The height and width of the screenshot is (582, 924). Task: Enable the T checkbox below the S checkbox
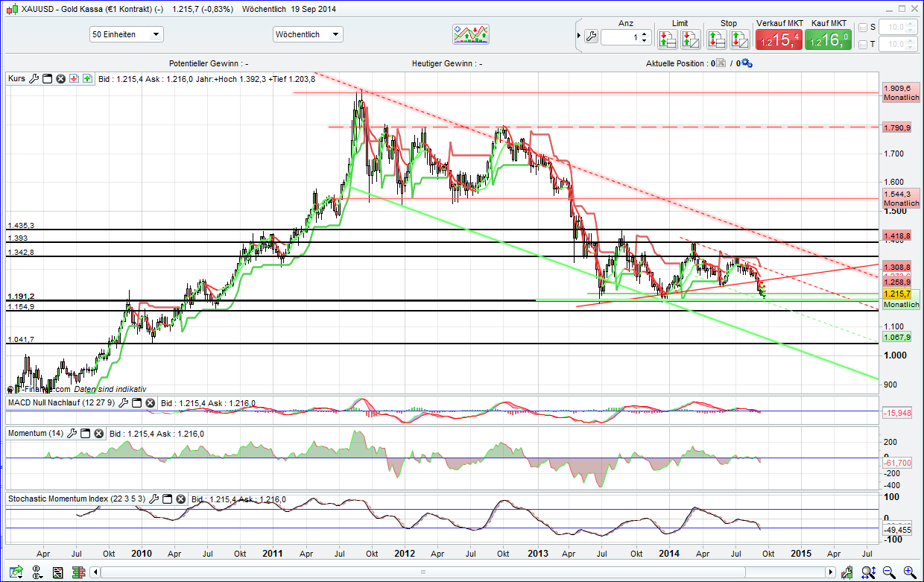(x=861, y=43)
